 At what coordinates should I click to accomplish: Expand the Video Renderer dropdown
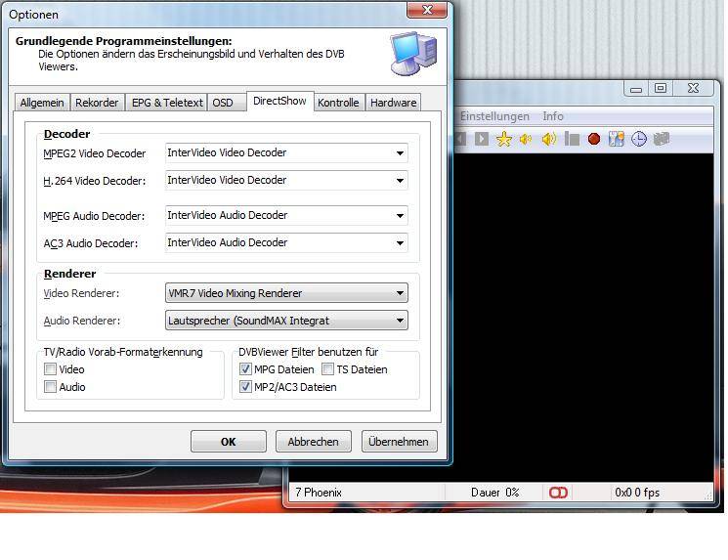click(286, 293)
